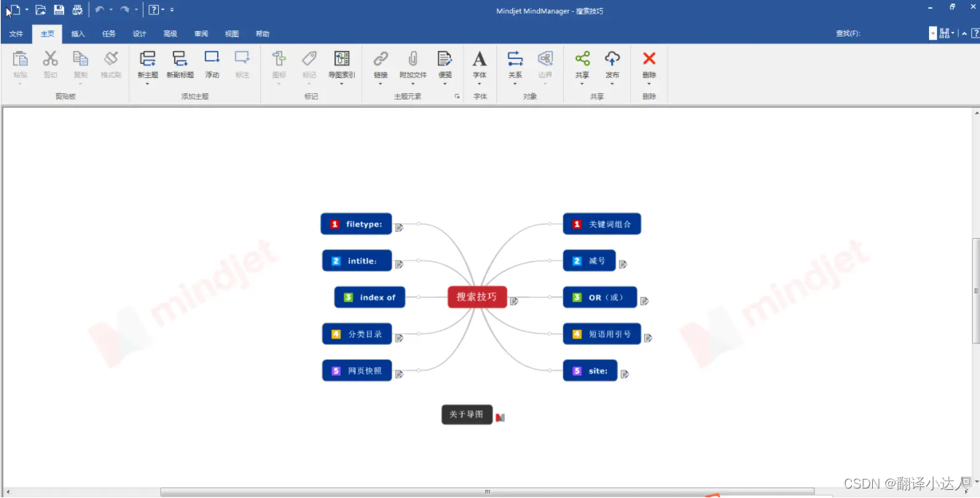Collapse the filetype: branch connector circle

point(419,224)
